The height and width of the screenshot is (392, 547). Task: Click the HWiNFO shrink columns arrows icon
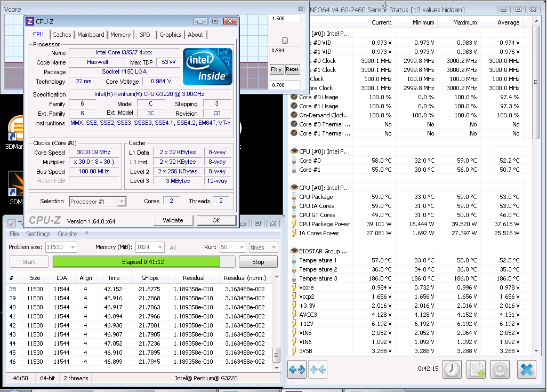click(318, 369)
